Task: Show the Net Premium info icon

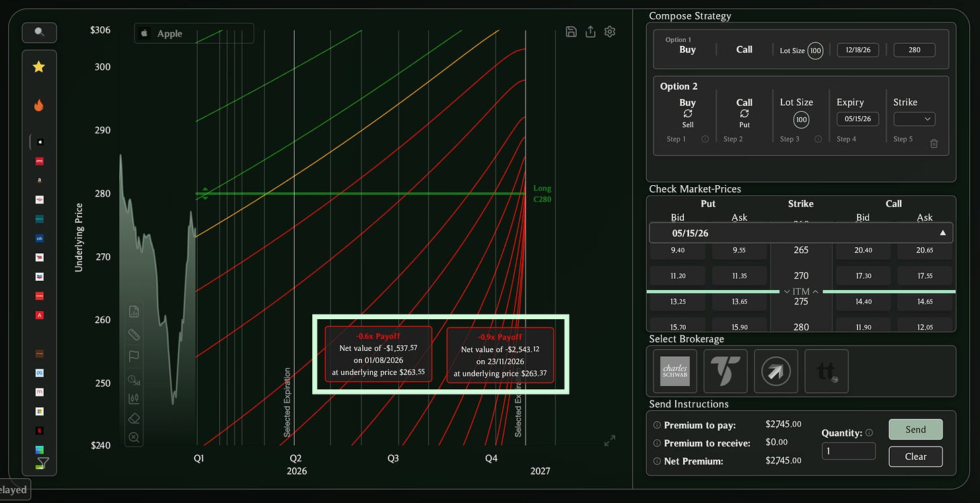Action: (x=657, y=461)
